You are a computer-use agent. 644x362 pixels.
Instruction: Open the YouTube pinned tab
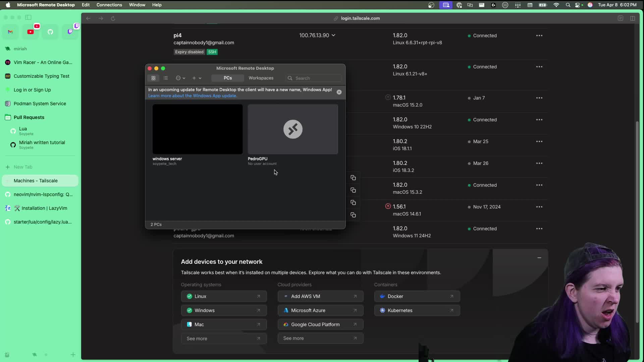31,32
